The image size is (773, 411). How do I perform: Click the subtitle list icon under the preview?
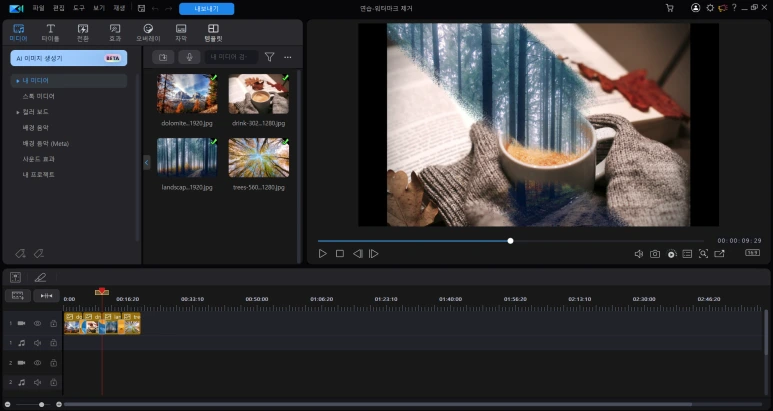687,254
